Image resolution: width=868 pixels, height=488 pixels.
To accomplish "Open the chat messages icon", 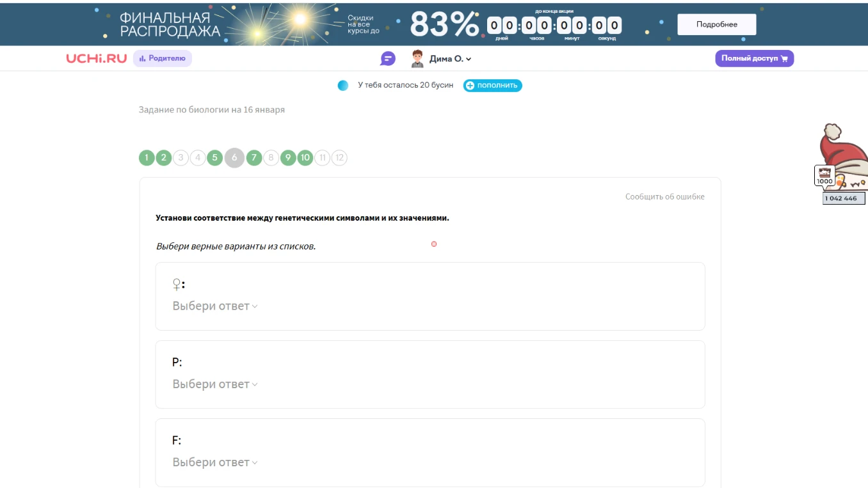I will point(388,59).
